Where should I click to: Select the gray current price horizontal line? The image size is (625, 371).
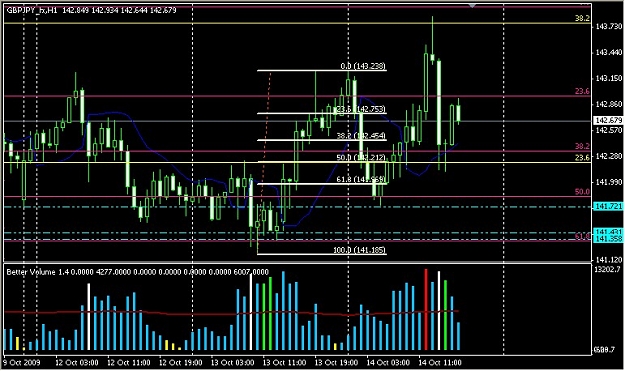(297, 121)
